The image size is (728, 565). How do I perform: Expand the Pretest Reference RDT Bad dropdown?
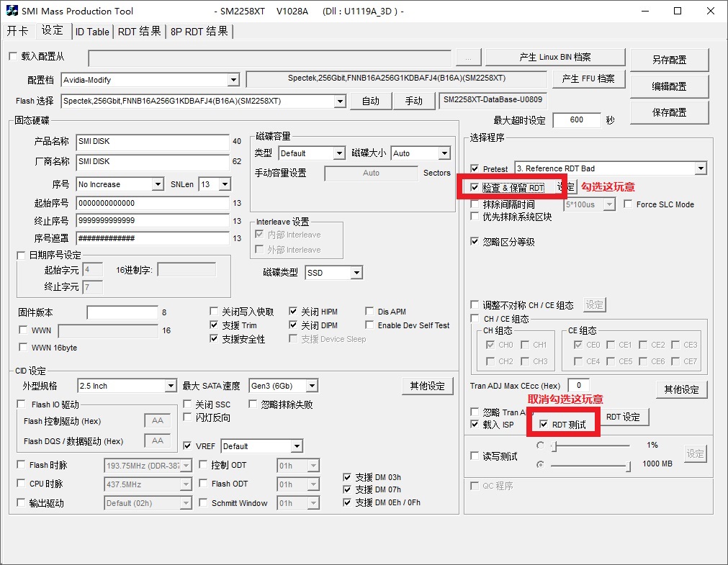click(700, 168)
